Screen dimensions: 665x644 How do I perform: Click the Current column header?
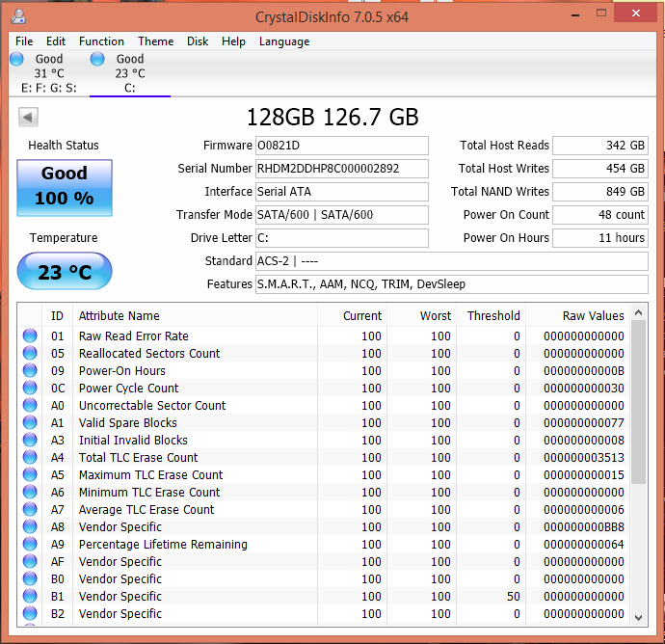pos(352,315)
